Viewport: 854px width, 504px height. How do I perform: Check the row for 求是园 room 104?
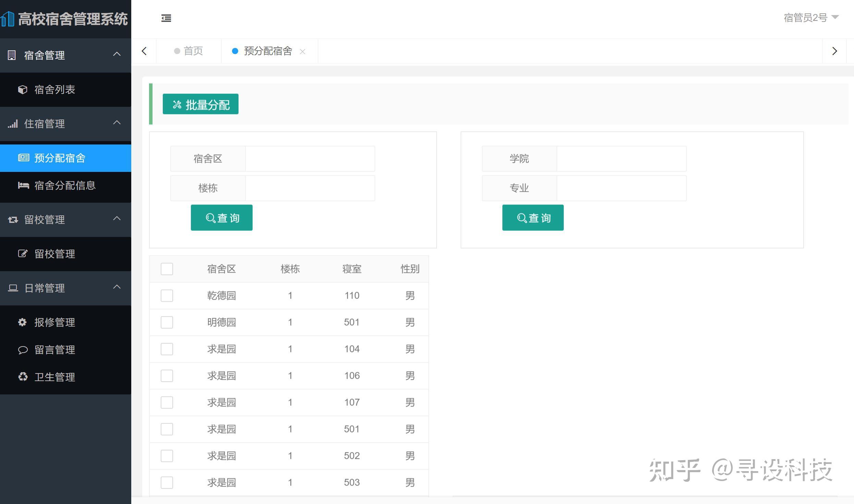167,349
